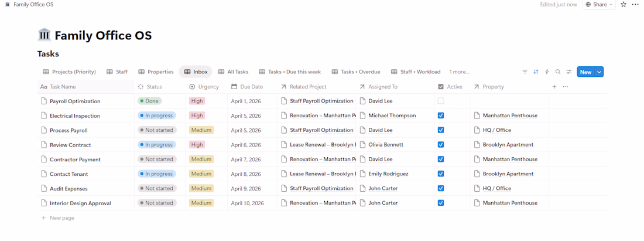
Task: Open the Share dropdown
Action: point(599,5)
